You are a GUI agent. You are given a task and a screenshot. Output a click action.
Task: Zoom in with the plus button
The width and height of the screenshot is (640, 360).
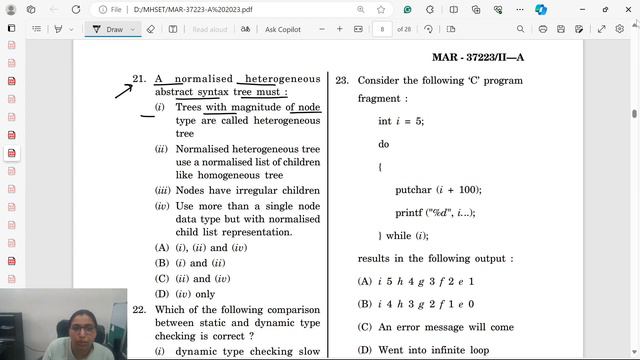[340, 29]
